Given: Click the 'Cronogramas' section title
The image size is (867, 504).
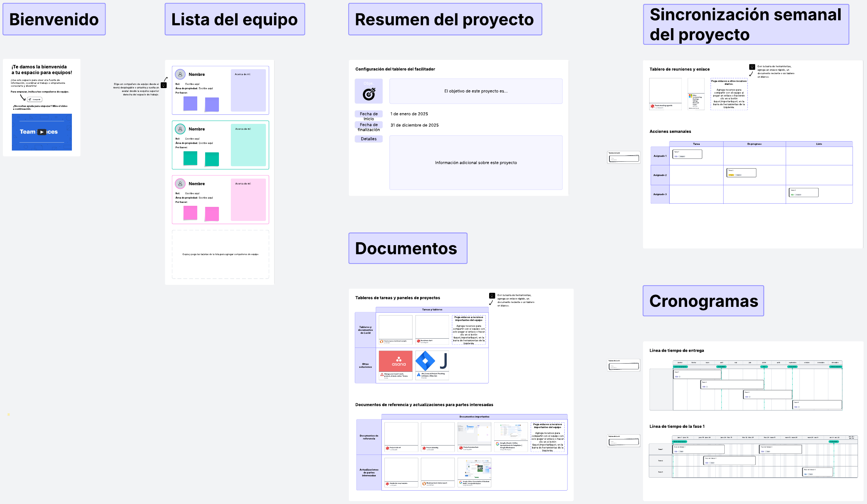Looking at the screenshot, I should 703,301.
